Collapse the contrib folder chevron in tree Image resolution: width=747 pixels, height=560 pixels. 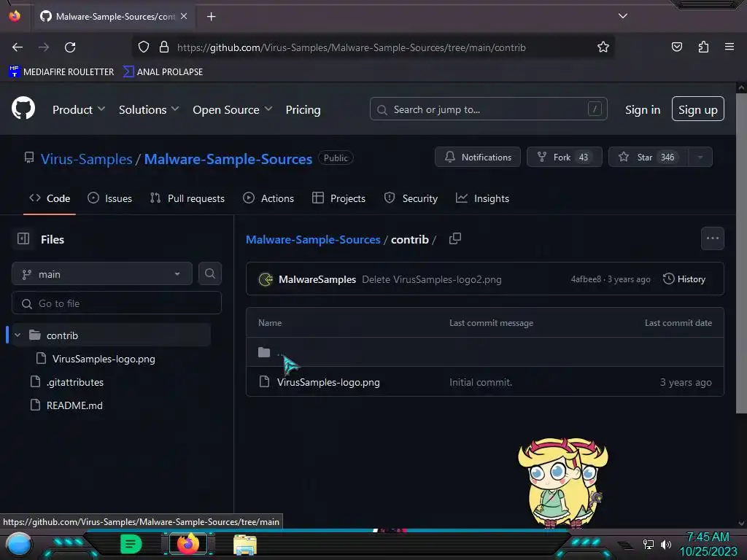pos(18,335)
